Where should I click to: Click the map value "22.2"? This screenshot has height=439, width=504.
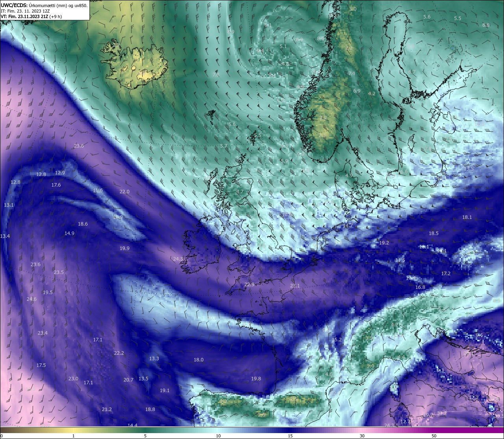click(x=119, y=353)
